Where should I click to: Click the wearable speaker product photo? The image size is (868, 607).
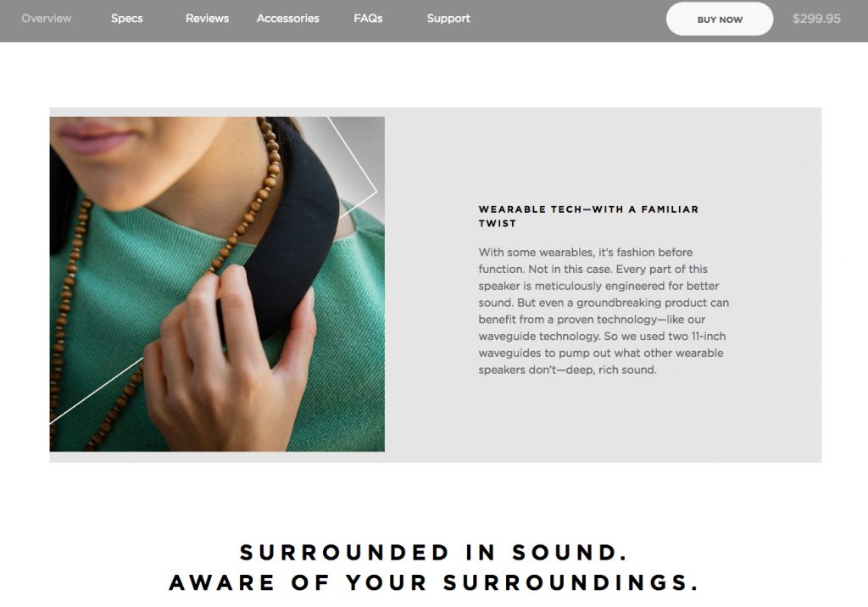point(217,284)
